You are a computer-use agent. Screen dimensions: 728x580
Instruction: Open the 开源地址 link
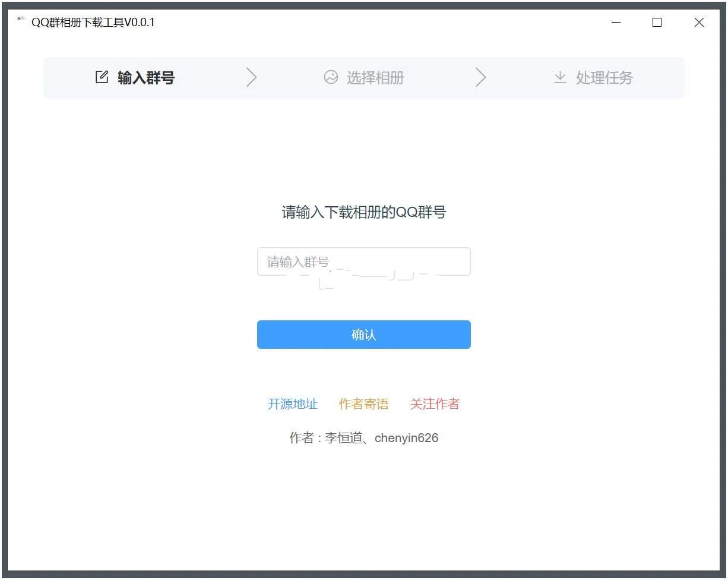(x=293, y=404)
